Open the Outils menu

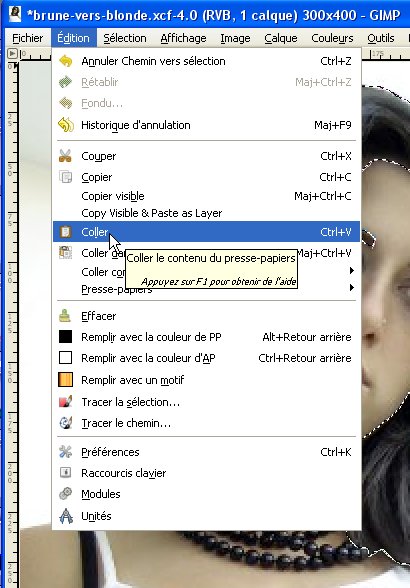[381, 38]
